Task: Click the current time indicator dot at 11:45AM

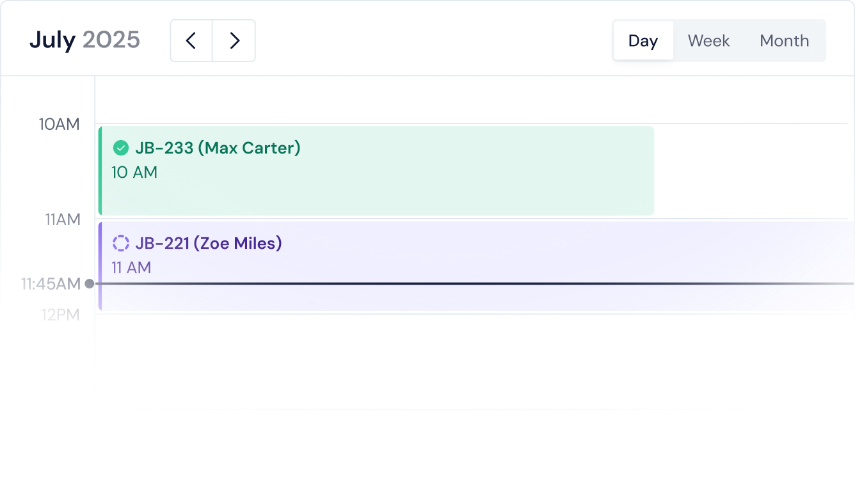Action: tap(91, 283)
